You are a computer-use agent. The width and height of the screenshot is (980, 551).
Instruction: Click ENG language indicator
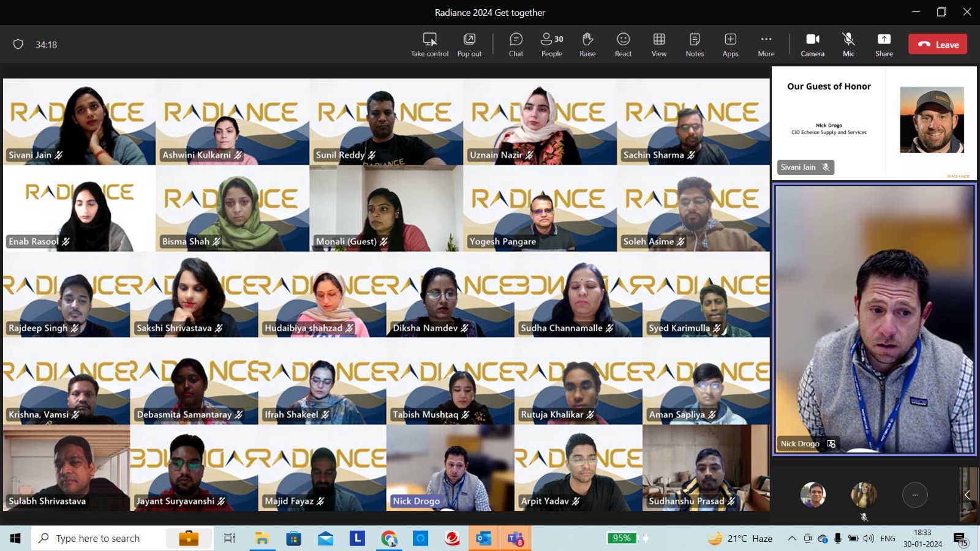(x=888, y=538)
